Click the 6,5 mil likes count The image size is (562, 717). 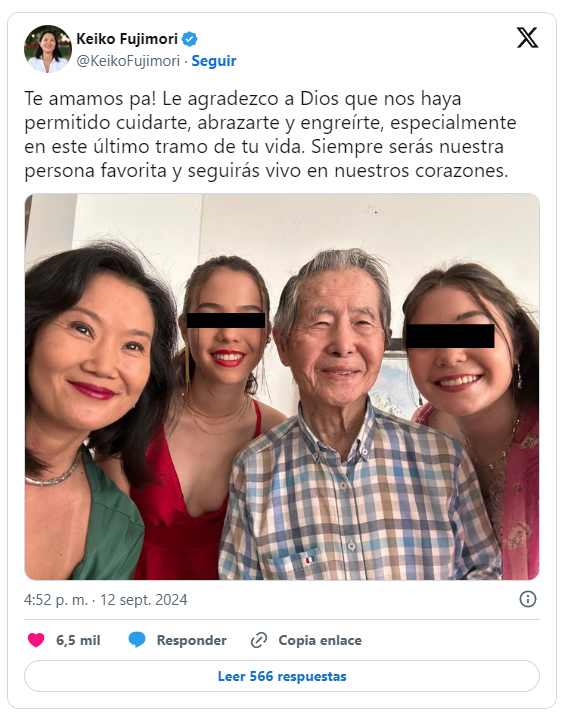point(78,640)
